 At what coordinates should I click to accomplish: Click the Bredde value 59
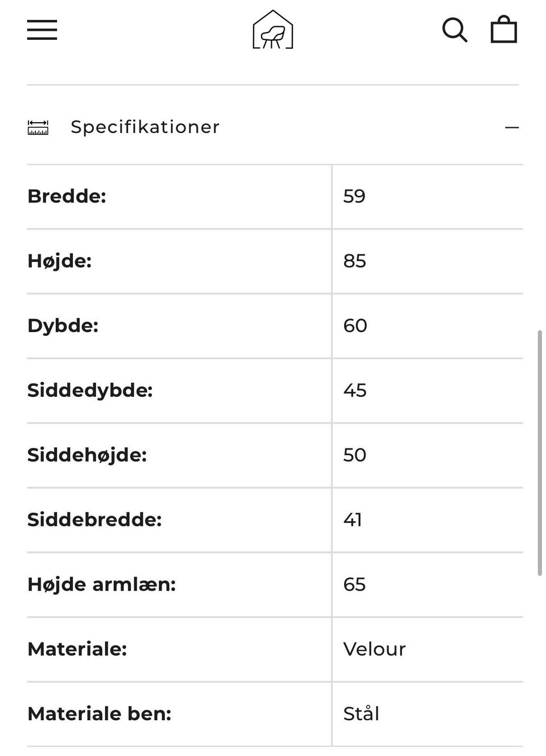[354, 196]
